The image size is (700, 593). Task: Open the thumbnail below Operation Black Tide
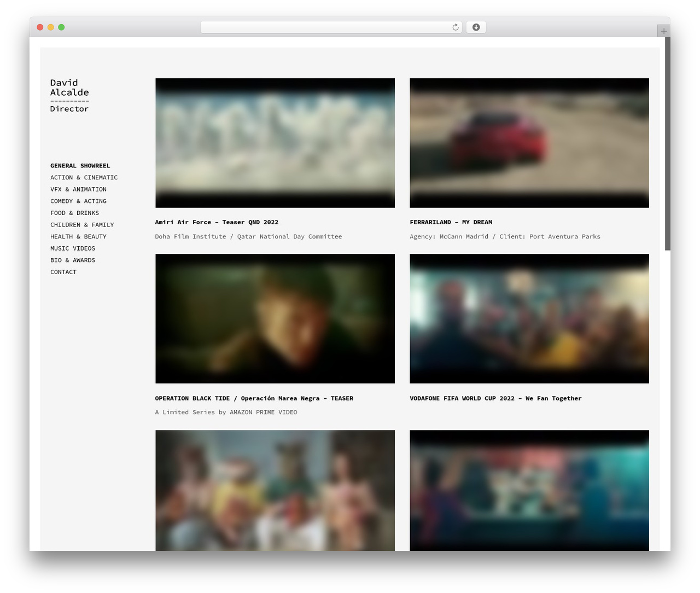click(x=275, y=490)
